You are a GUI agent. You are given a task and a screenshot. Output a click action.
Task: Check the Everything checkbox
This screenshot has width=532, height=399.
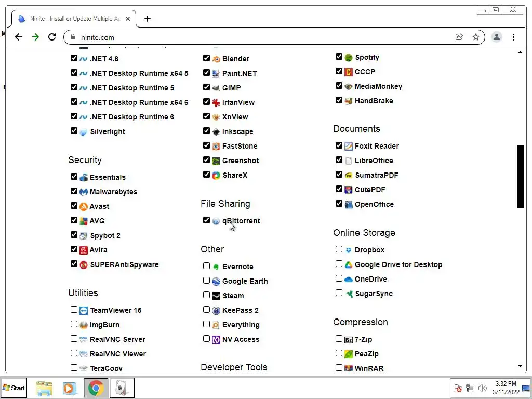click(x=206, y=324)
